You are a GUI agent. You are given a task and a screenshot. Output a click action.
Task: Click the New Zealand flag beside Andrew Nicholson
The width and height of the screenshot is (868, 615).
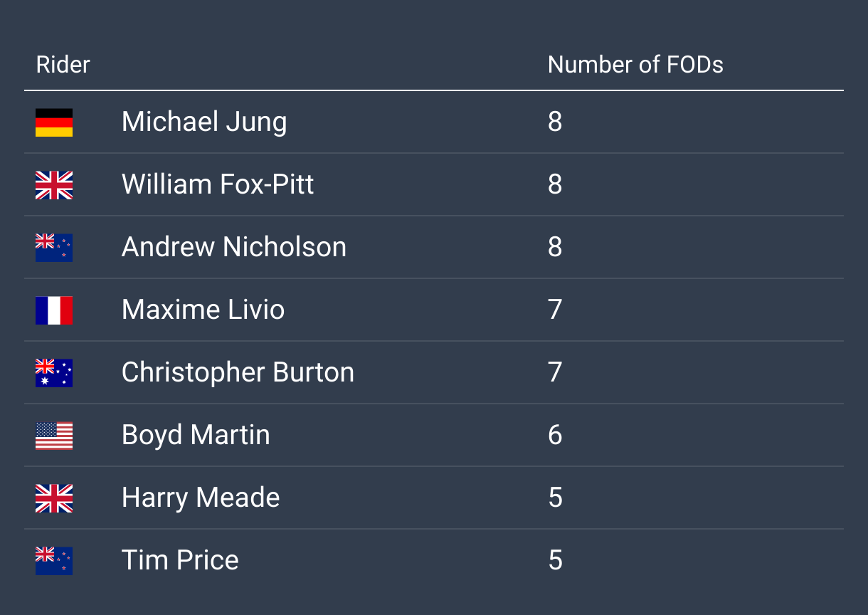coord(54,248)
